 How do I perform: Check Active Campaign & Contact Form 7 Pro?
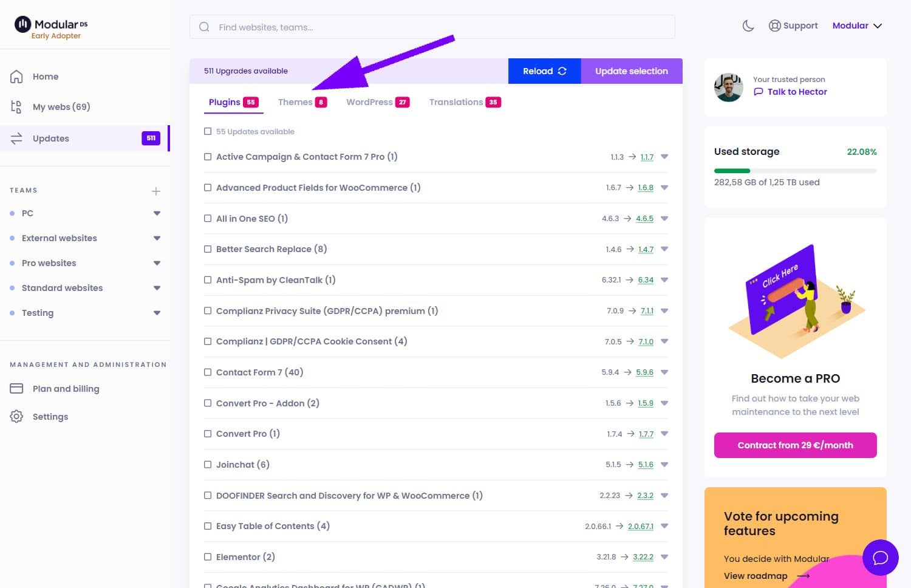pos(208,157)
